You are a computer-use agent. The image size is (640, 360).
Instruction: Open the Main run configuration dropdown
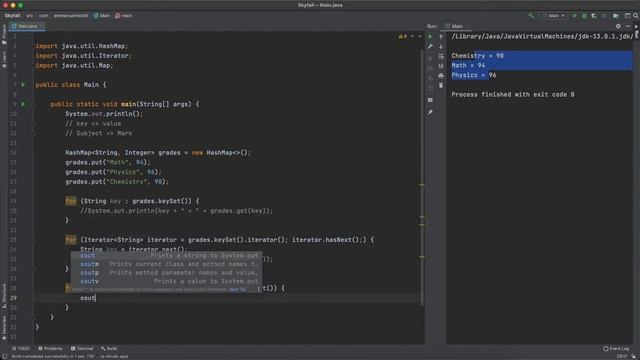coord(554,16)
